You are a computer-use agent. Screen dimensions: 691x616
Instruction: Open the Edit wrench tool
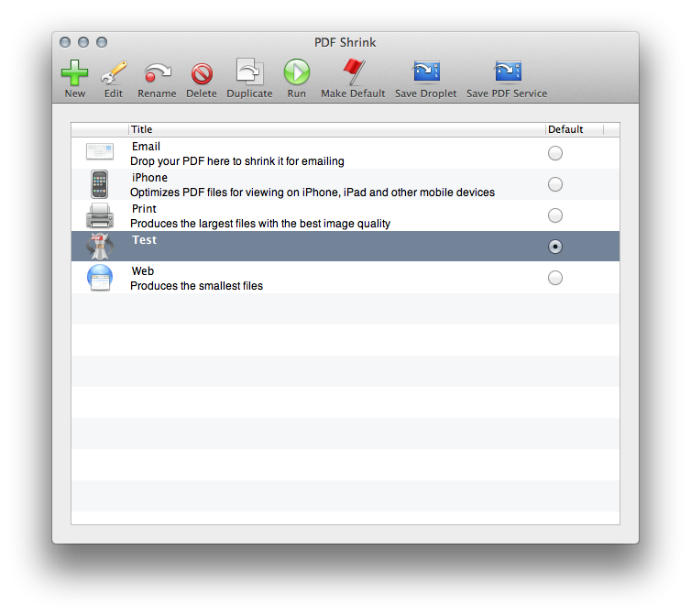[114, 72]
